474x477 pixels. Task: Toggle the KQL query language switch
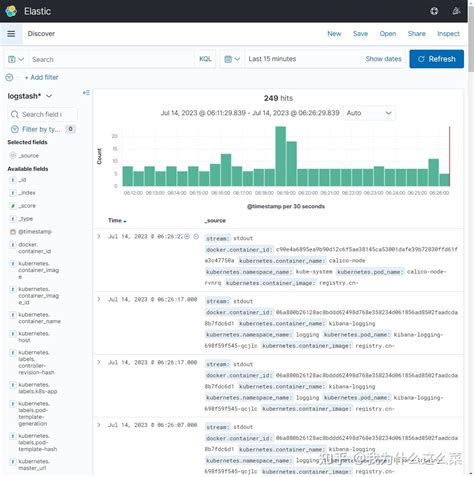[x=205, y=59]
